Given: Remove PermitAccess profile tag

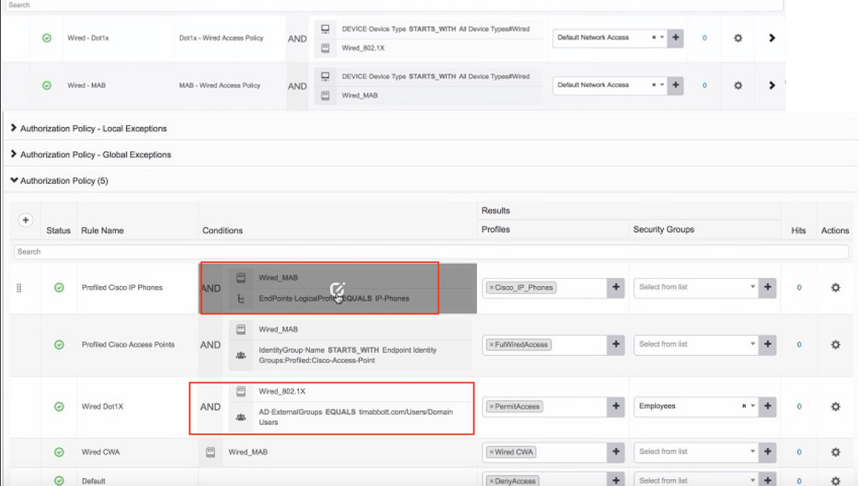Looking at the screenshot, I should [x=491, y=407].
